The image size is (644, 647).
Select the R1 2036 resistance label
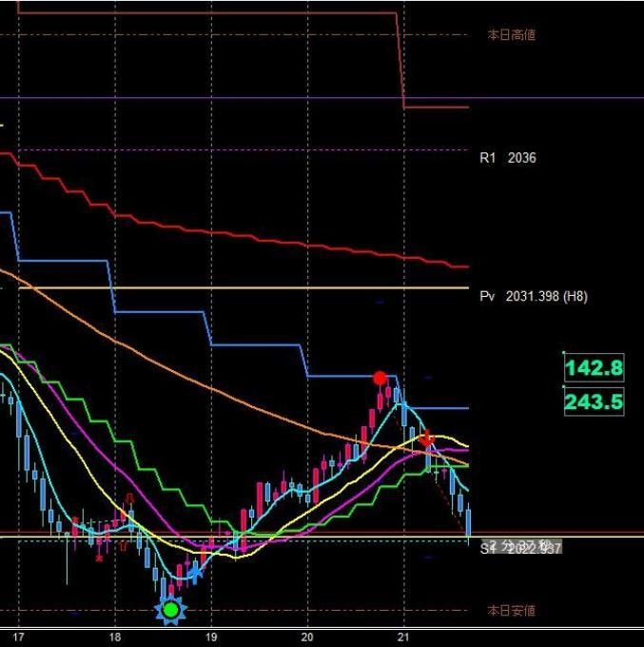pos(508,158)
